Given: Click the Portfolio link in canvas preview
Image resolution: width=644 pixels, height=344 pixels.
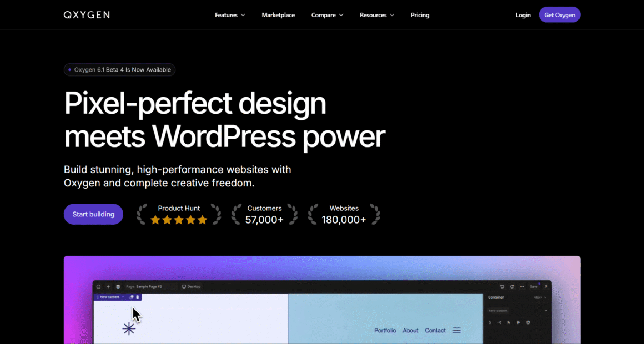Looking at the screenshot, I should pos(385,331).
